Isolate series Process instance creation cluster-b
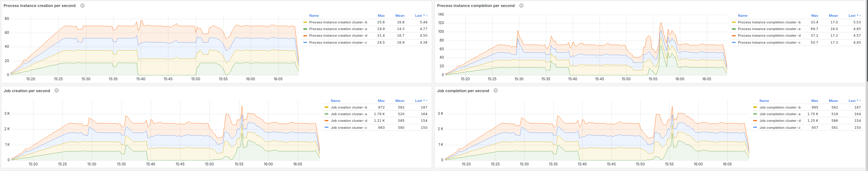The image size is (868, 171). [x=338, y=22]
